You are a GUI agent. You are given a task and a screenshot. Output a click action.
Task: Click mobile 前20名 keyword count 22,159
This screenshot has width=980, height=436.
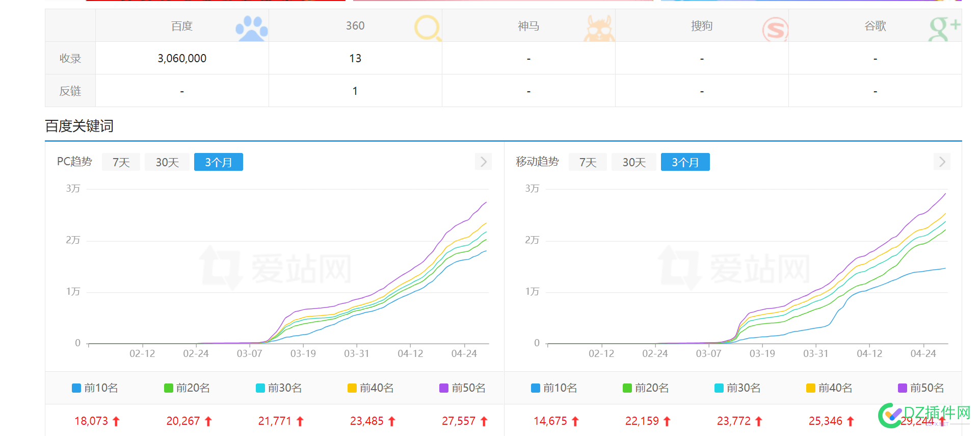point(642,421)
